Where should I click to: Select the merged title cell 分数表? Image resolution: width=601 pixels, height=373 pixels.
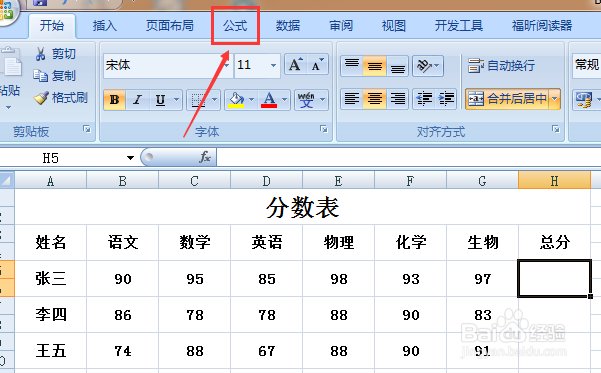click(302, 207)
